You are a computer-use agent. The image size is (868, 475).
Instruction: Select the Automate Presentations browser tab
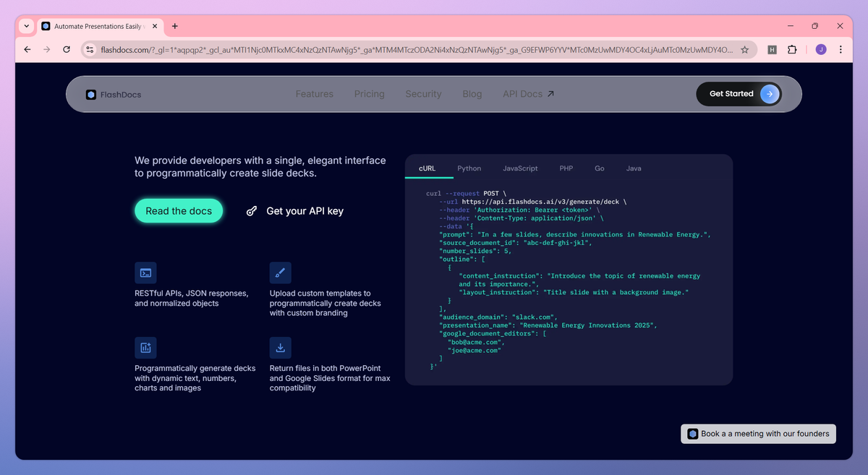98,26
